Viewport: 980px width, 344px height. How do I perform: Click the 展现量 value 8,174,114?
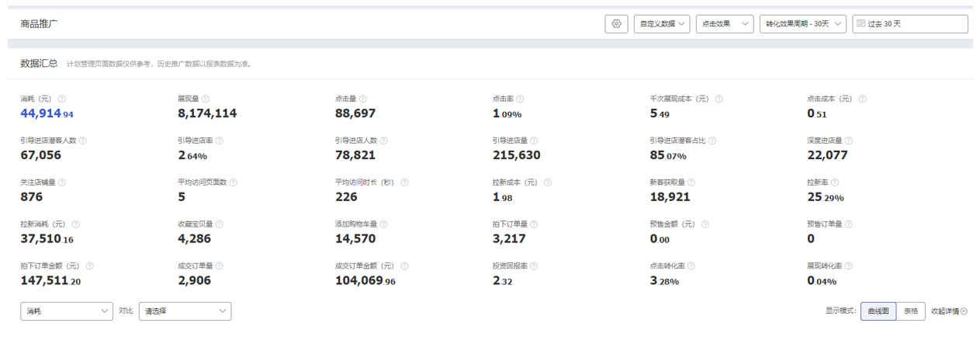[x=207, y=113]
